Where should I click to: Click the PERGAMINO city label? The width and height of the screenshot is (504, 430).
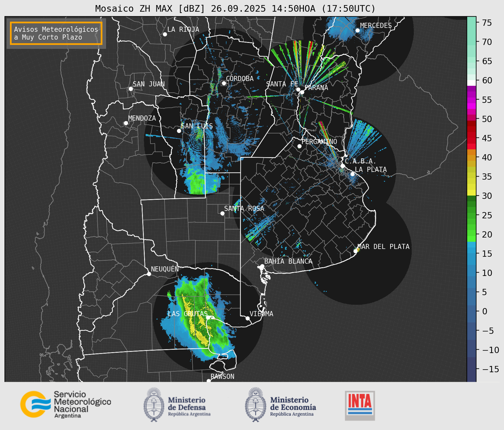coord(319,141)
